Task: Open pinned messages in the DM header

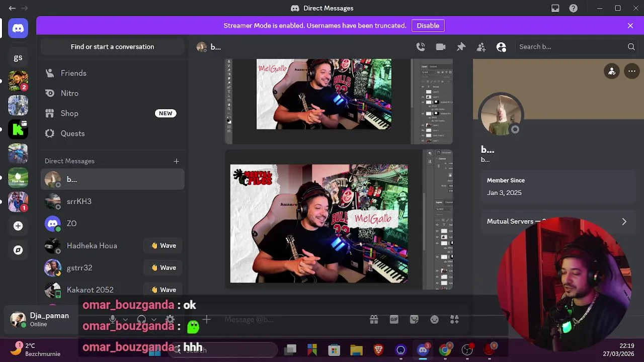Action: click(x=461, y=47)
